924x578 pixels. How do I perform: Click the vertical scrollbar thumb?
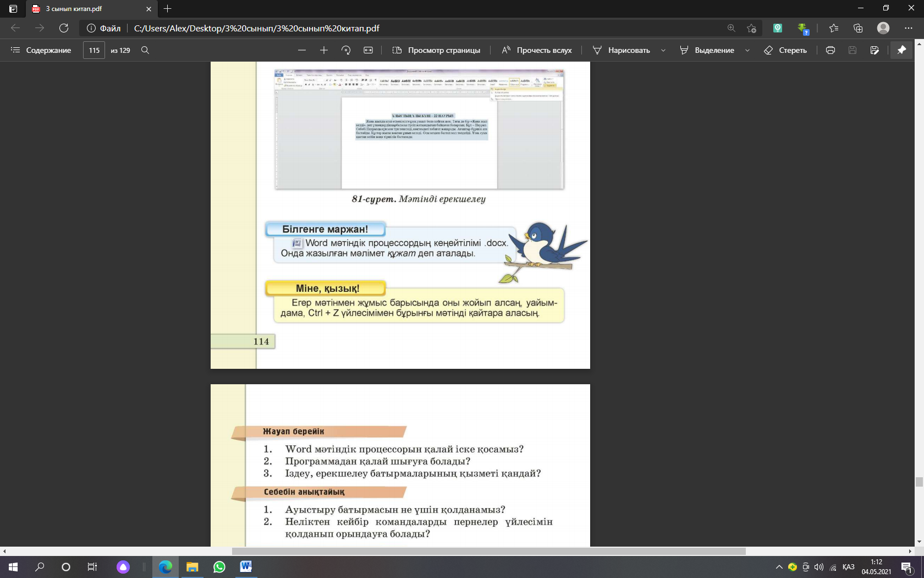click(x=919, y=482)
